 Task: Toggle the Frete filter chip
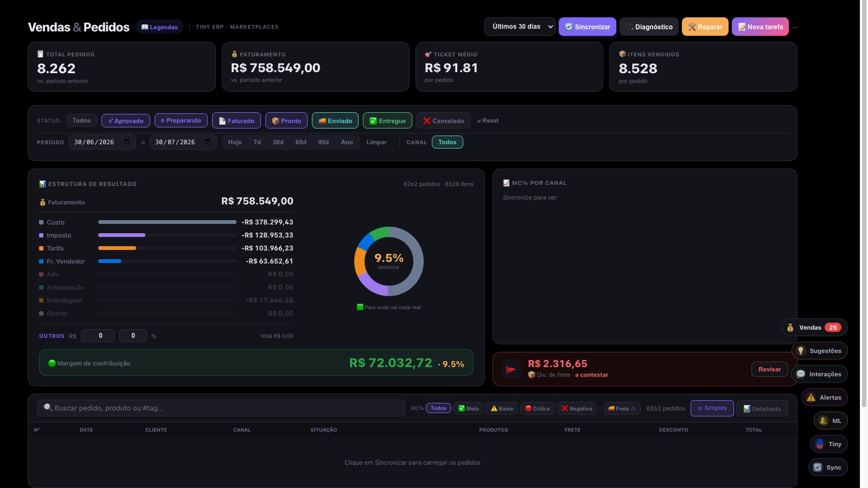[622, 408]
